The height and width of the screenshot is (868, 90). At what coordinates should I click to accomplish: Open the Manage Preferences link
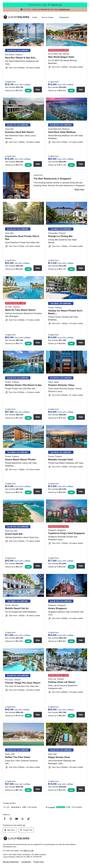(x=11, y=862)
